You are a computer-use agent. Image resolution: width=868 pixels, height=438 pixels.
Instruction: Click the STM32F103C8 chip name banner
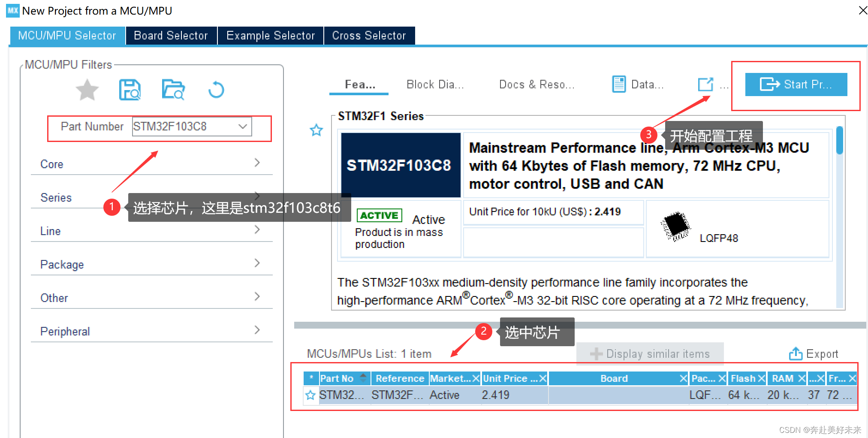pos(401,165)
